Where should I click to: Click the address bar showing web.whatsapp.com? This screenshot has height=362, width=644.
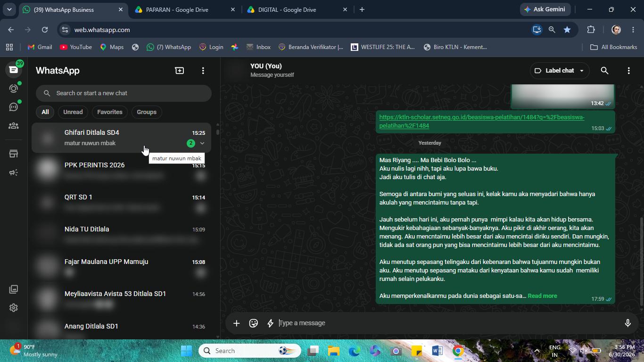pyautogui.click(x=297, y=30)
